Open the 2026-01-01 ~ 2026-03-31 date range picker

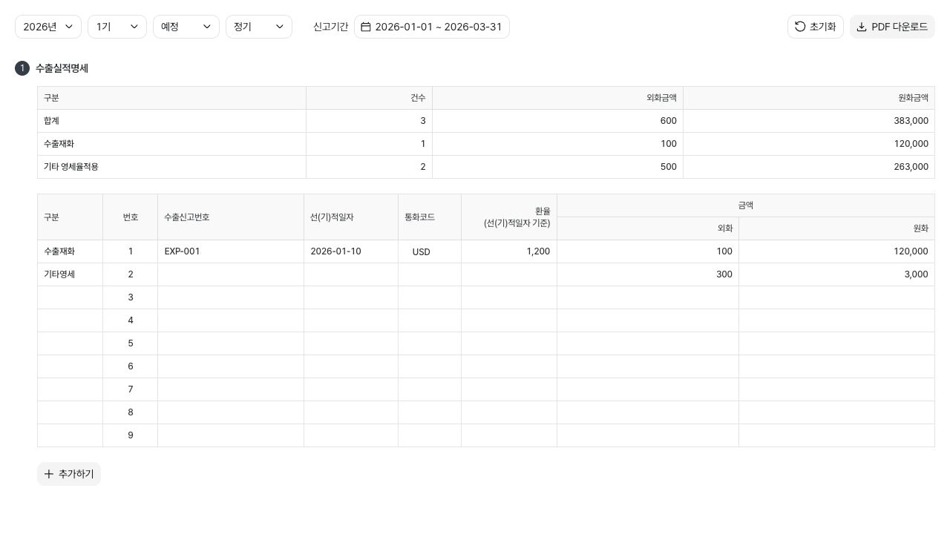coord(432,27)
